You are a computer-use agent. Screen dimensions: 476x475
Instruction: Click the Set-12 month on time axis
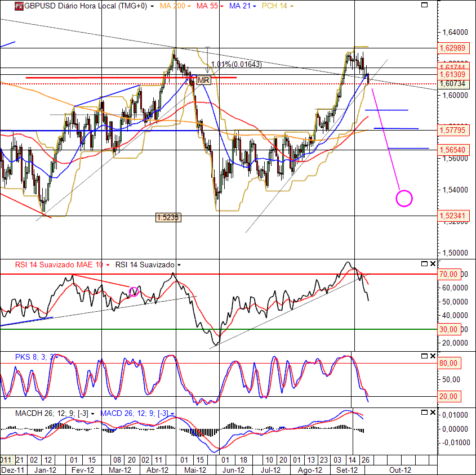coord(347,470)
